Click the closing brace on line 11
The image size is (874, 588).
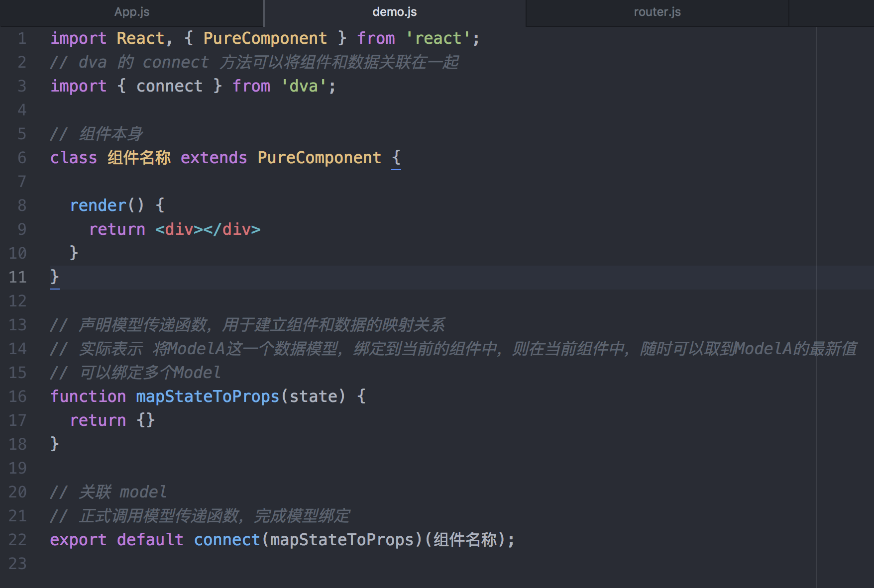click(x=54, y=277)
